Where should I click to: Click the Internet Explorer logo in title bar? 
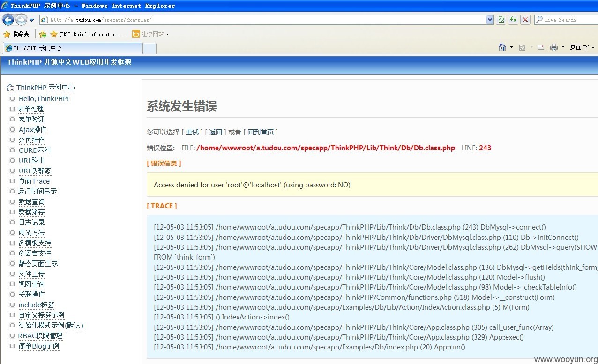5,6
